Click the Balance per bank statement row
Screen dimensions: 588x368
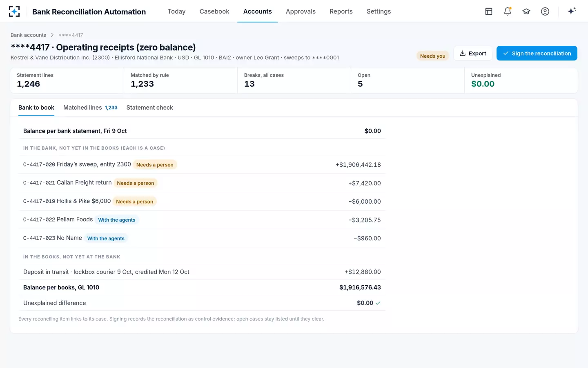pos(202,131)
